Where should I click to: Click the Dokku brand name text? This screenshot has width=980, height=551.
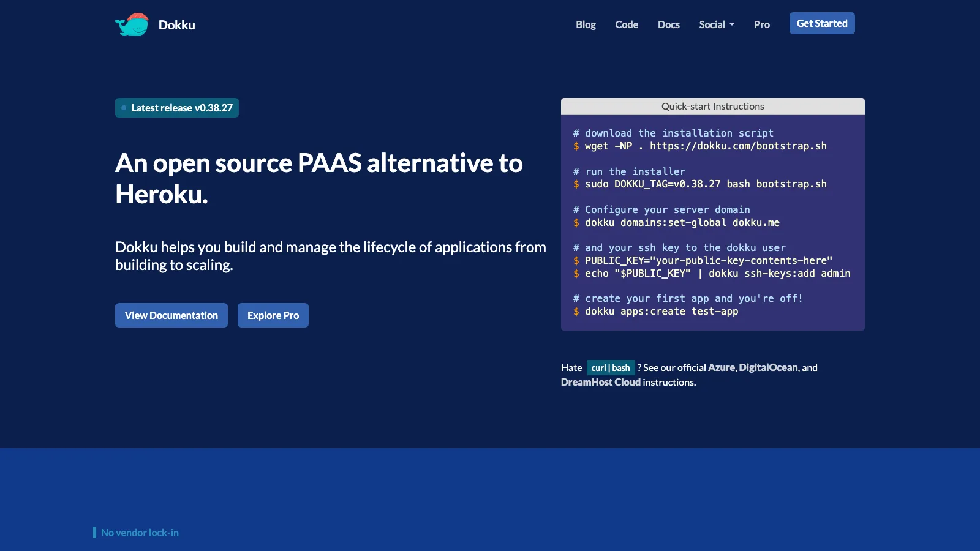point(176,25)
